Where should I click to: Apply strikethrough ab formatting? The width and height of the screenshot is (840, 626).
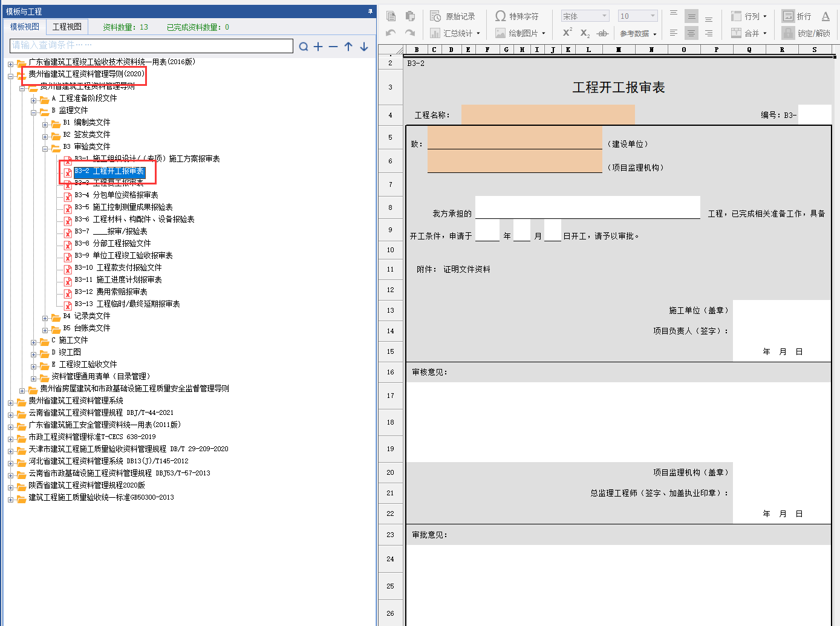(602, 33)
